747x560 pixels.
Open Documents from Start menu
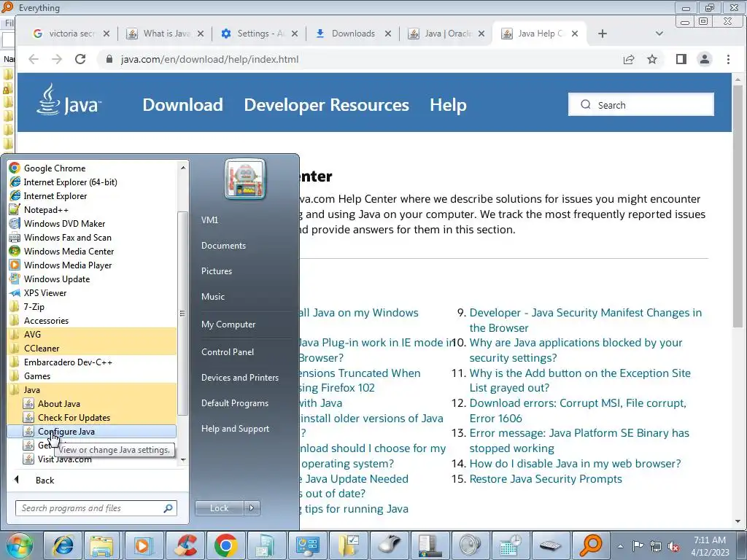click(x=223, y=246)
